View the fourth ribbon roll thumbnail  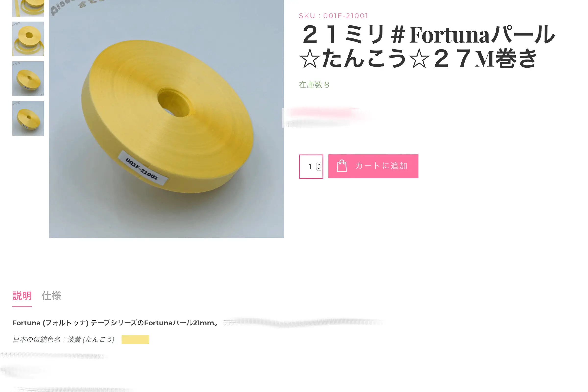(28, 118)
